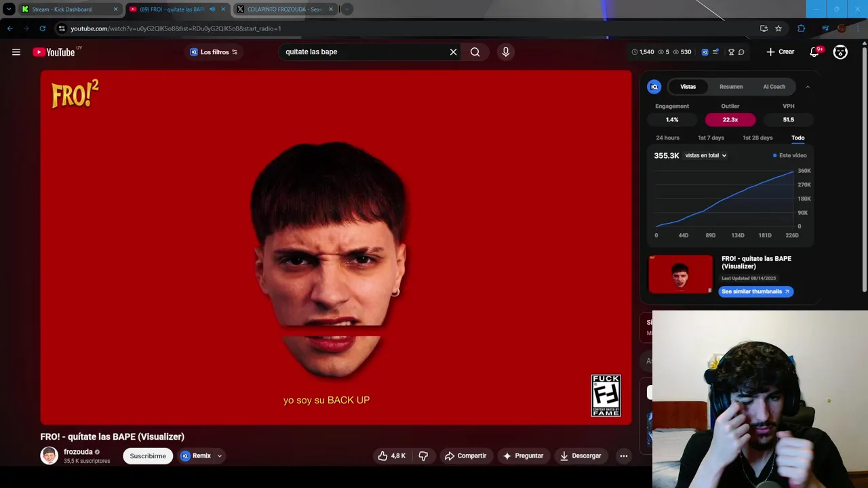Start voice search with the microphone icon
This screenshot has width=868, height=488.
[505, 52]
